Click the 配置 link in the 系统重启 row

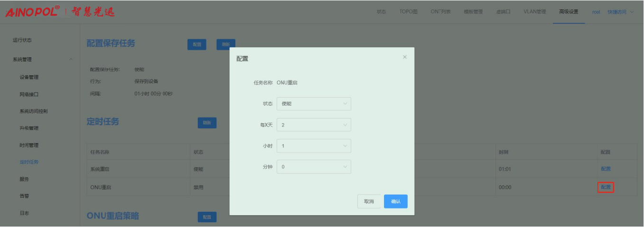pyautogui.click(x=606, y=169)
